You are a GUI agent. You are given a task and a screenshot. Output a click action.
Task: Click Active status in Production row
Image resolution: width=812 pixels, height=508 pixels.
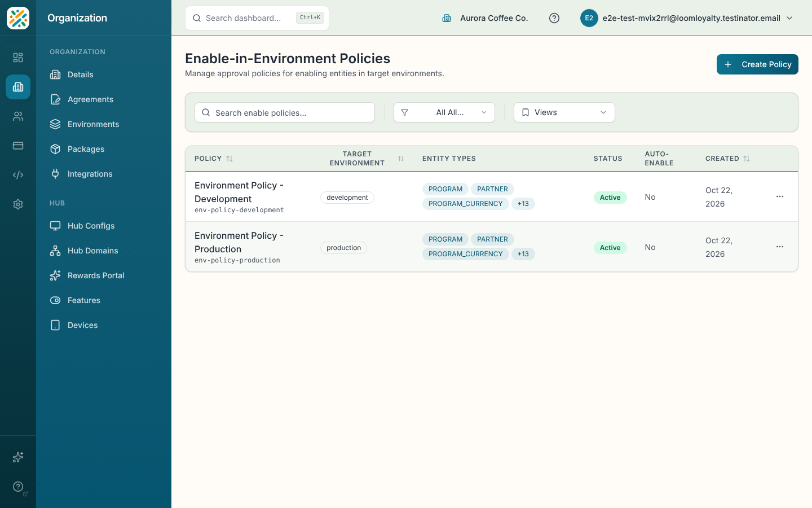point(610,248)
